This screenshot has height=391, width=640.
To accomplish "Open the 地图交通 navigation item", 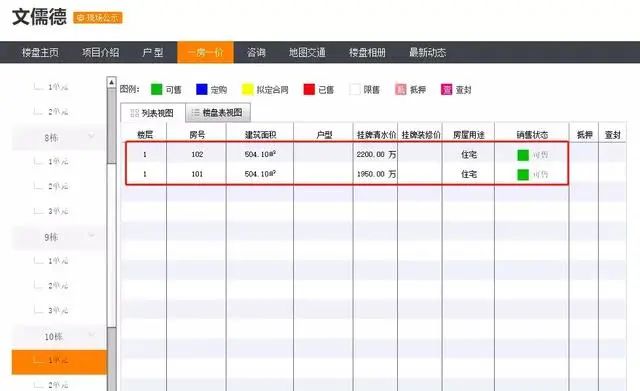I will click(x=307, y=52).
